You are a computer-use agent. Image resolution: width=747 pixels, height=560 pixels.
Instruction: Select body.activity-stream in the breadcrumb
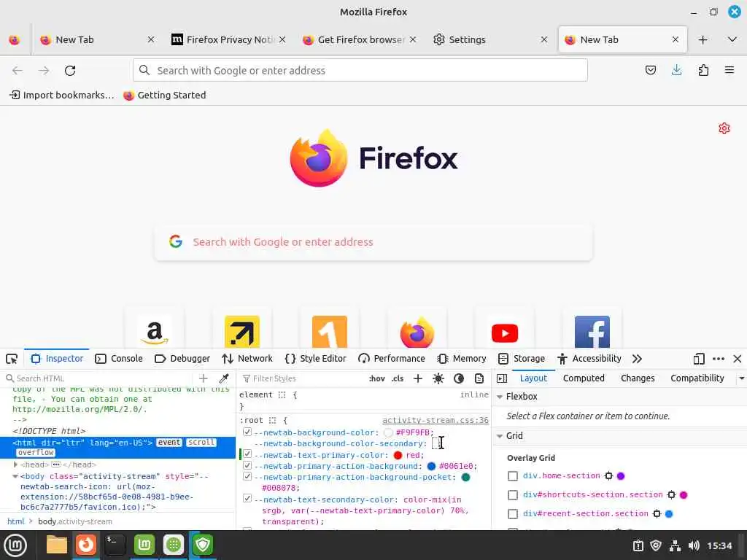75,521
